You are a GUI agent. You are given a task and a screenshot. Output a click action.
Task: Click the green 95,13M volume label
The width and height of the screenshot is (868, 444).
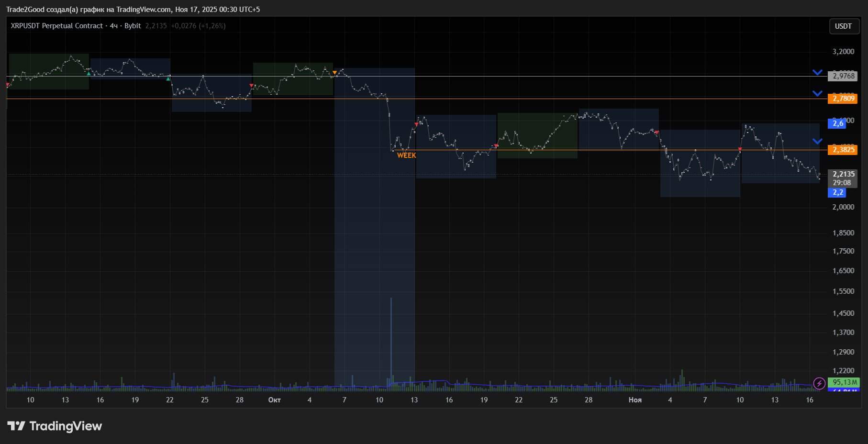coord(844,382)
